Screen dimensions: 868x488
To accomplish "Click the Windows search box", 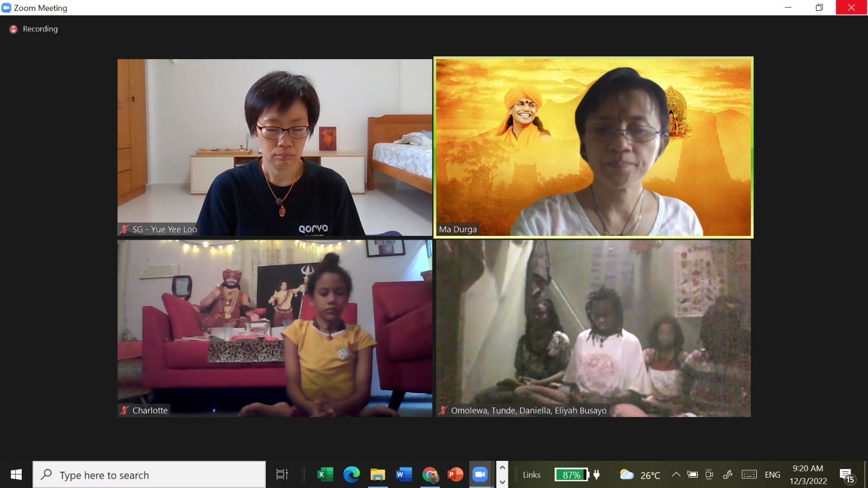I will (x=149, y=474).
